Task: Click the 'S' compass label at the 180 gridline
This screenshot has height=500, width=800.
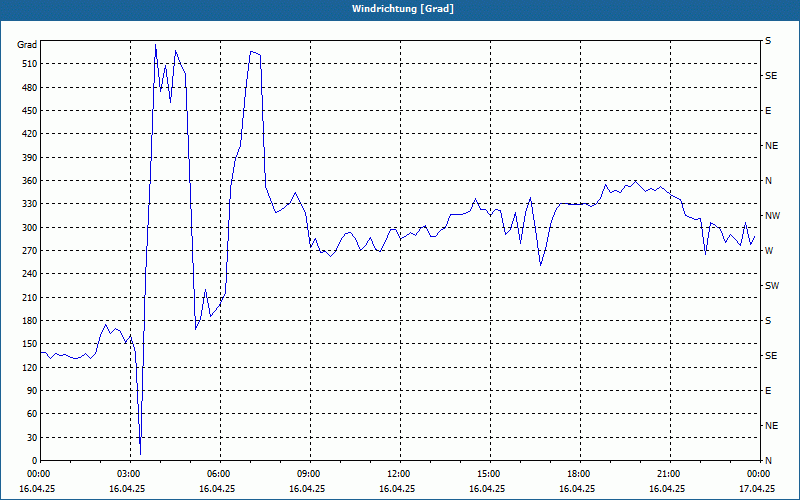Action: point(768,321)
